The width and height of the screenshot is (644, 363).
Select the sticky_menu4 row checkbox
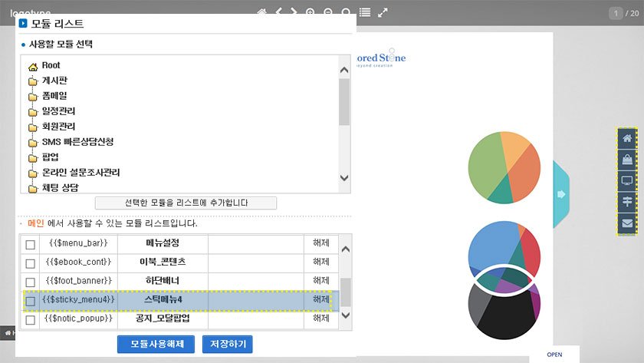point(31,300)
